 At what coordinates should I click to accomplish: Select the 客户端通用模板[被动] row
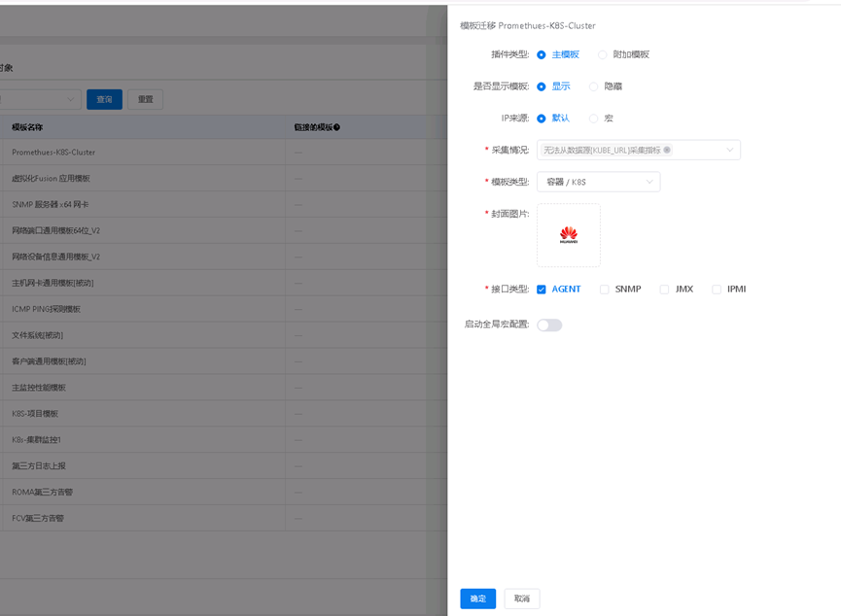223,361
